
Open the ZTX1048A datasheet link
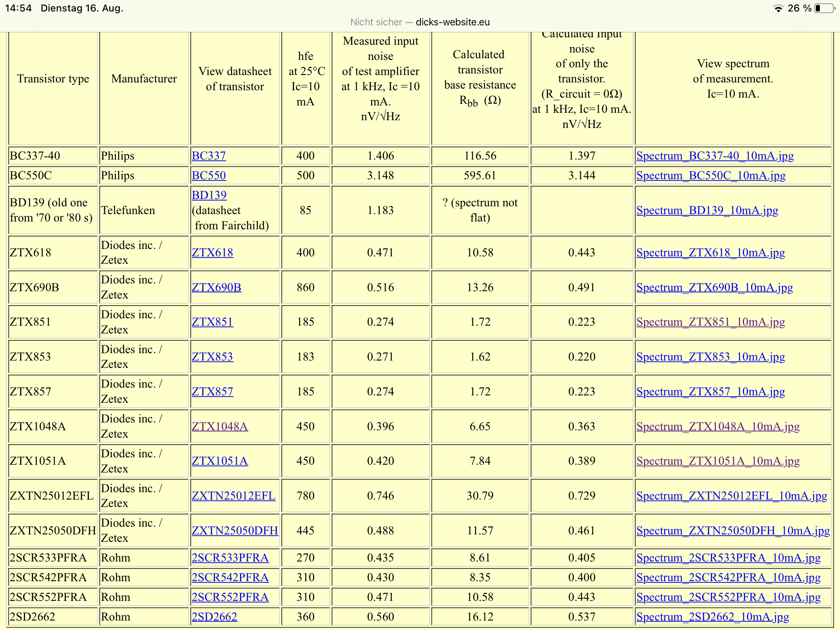click(x=220, y=427)
